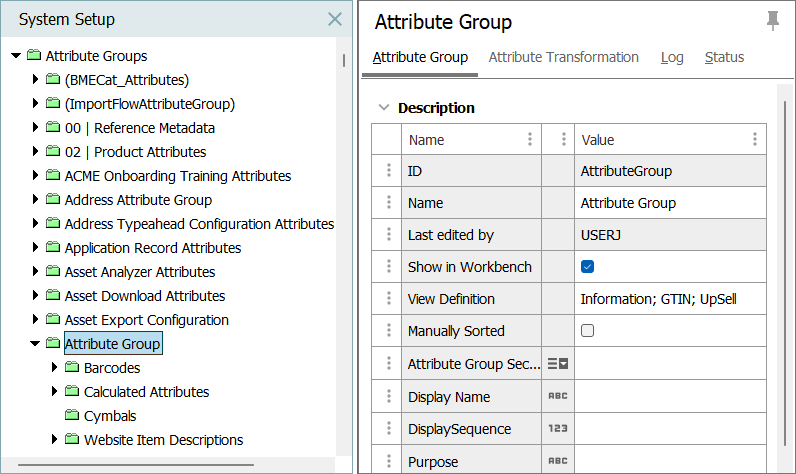This screenshot has height=474, width=796.
Task: Close the System Setup panel
Action: coord(335,19)
